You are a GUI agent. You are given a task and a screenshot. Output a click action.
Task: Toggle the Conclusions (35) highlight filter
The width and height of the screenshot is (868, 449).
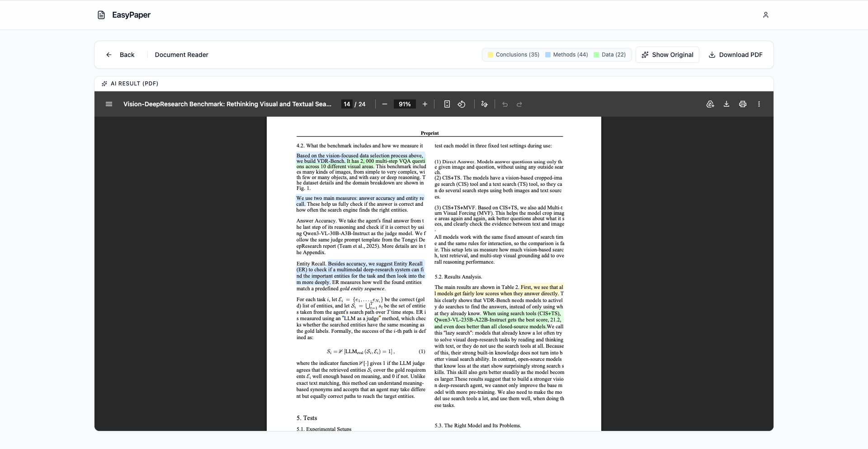tap(514, 55)
